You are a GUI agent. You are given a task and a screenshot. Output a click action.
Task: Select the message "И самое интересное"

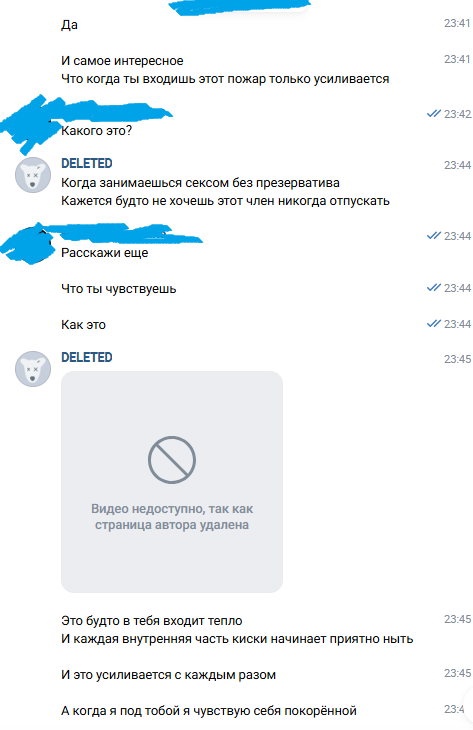122,61
